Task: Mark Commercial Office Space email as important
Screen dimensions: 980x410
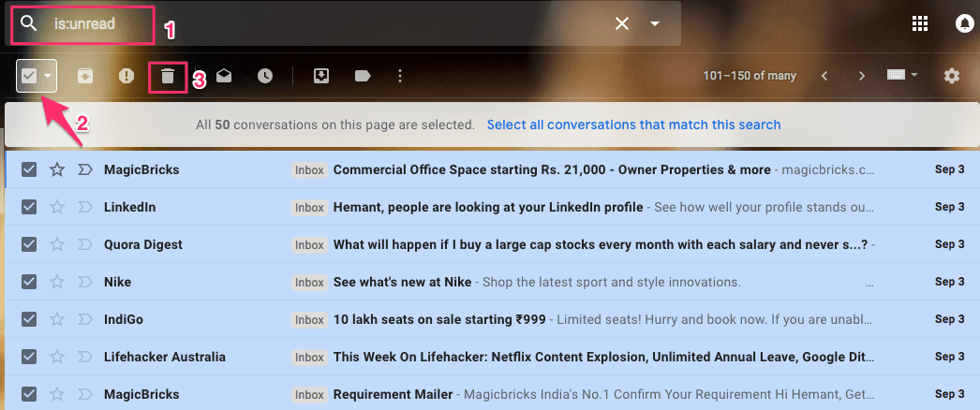Action: click(85, 169)
